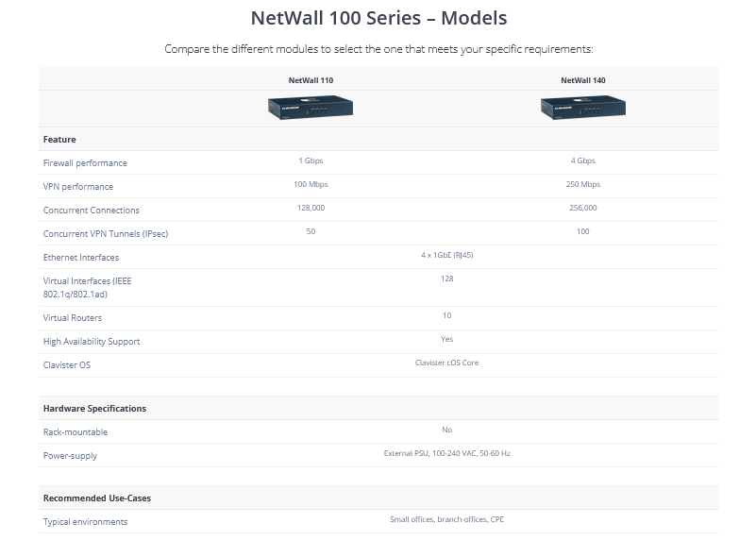756x557 pixels.
Task: Click the Rack-mountable row label
Action: pos(76,432)
